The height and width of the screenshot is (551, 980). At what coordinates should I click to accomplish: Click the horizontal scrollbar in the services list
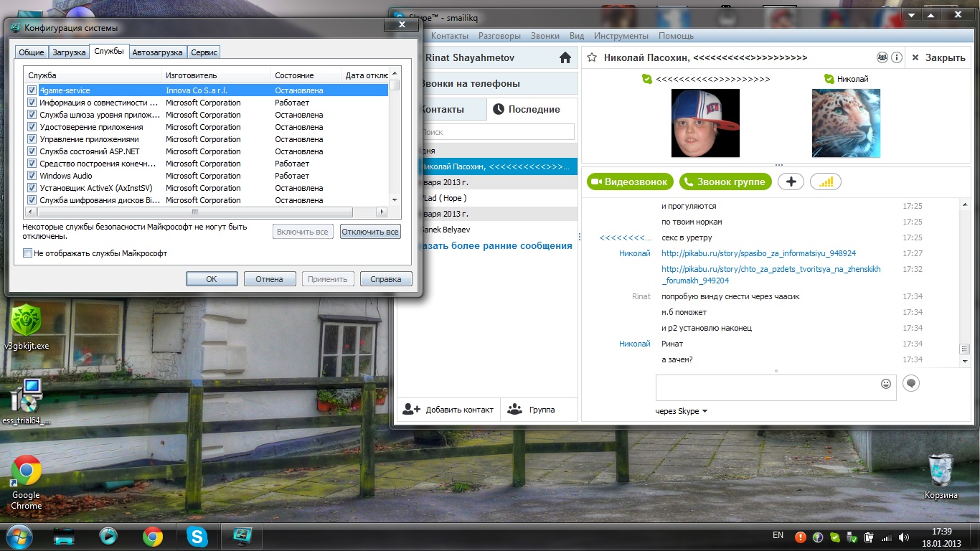(194, 212)
